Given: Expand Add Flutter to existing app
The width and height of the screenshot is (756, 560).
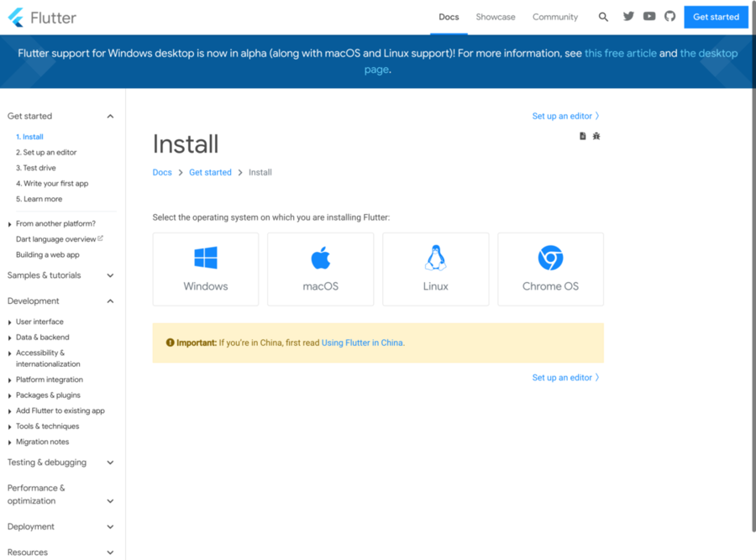Looking at the screenshot, I should pyautogui.click(x=9, y=411).
